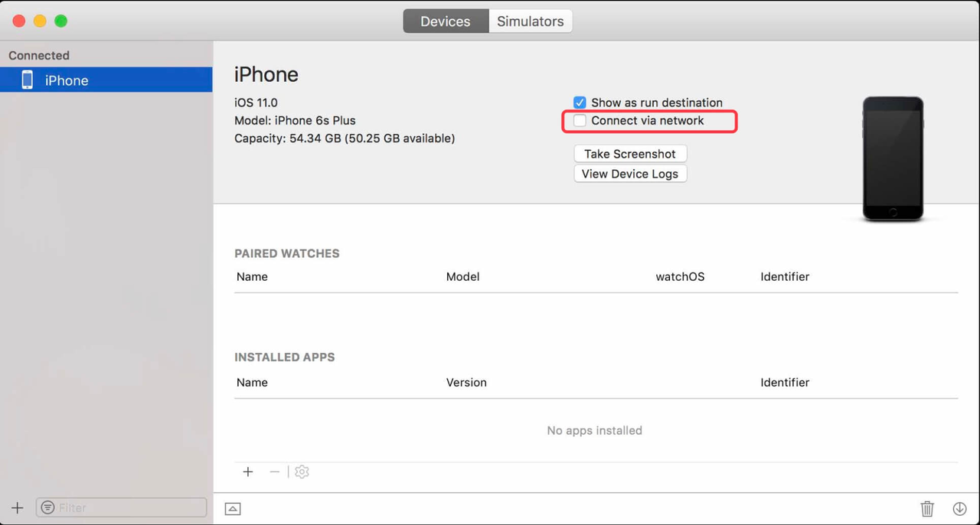Click the Model: iPhone 6s Plus text
The height and width of the screenshot is (525, 980).
(295, 120)
